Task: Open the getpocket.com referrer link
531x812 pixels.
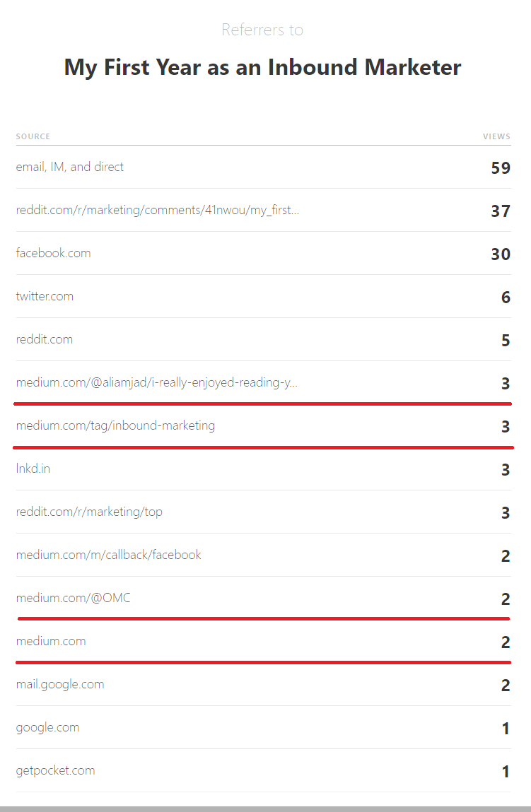Action: (x=55, y=770)
